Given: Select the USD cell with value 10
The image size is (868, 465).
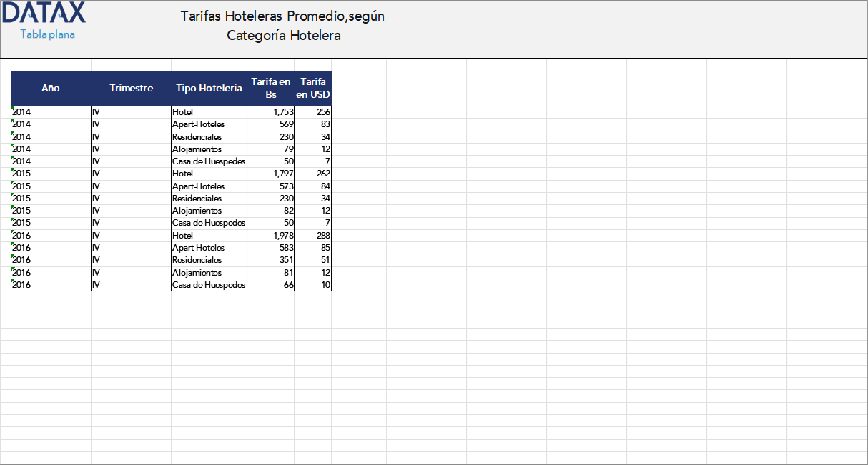Looking at the screenshot, I should click(312, 285).
